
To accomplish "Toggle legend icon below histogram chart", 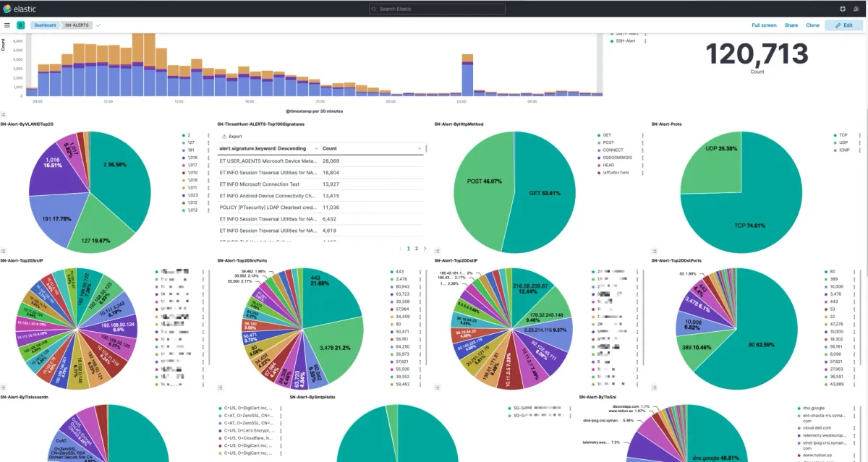I will [4, 114].
